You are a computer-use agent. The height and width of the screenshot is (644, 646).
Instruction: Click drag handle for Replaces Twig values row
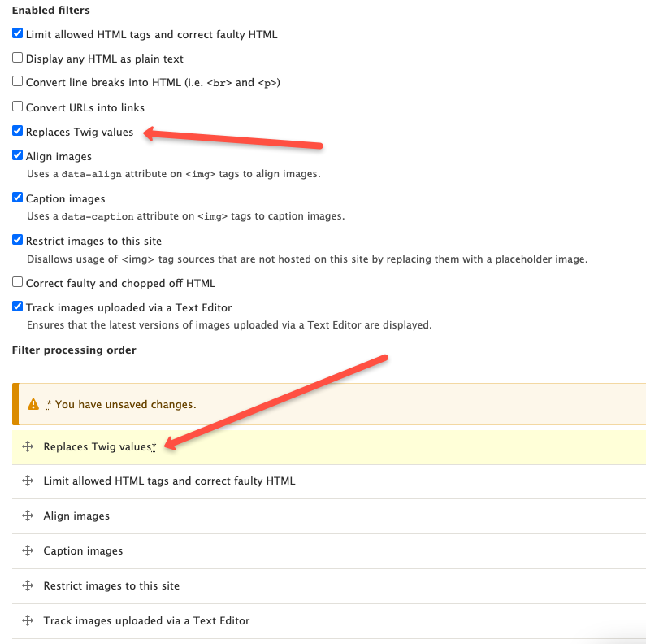[28, 446]
